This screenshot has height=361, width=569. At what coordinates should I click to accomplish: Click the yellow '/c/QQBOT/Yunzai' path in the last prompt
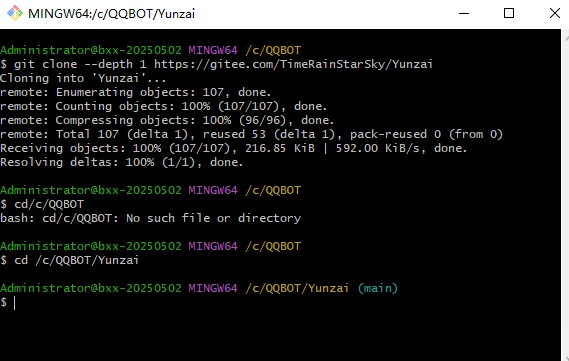297,288
